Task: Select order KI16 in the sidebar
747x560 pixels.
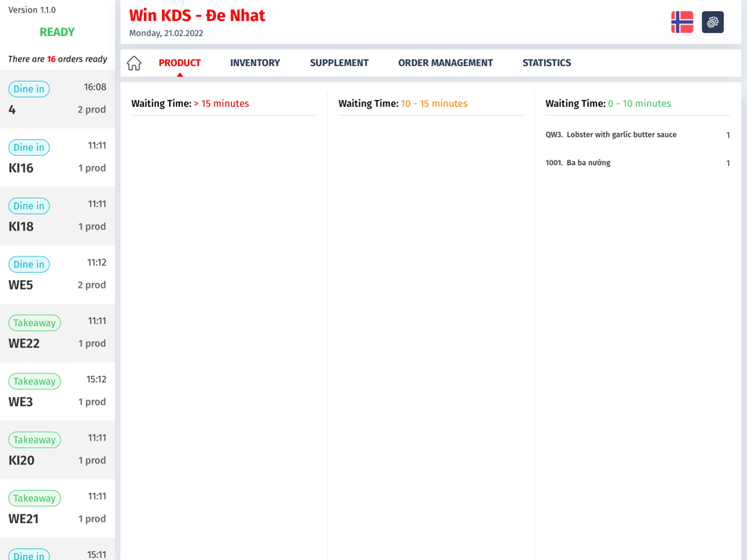Action: click(x=57, y=157)
